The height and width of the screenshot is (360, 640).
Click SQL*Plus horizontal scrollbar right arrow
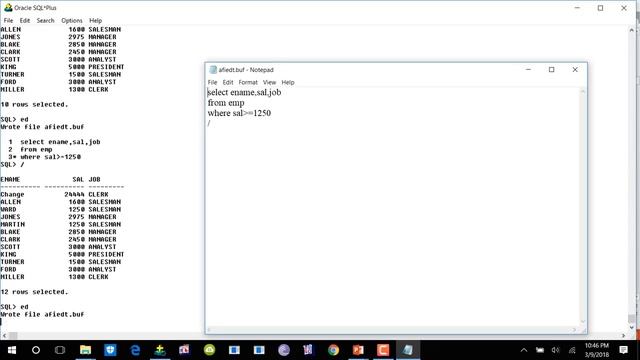(624, 336)
